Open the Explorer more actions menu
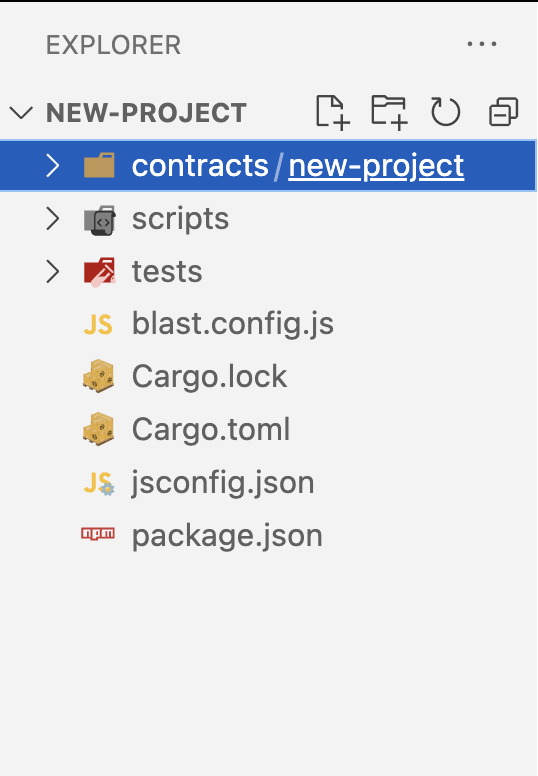Image resolution: width=538 pixels, height=776 pixels. coord(482,44)
